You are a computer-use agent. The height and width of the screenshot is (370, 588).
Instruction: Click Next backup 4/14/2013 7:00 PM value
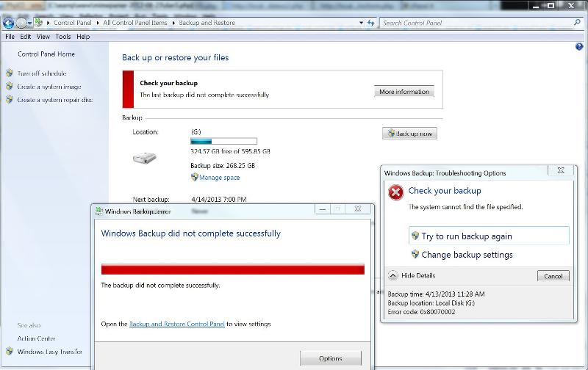tap(219, 199)
